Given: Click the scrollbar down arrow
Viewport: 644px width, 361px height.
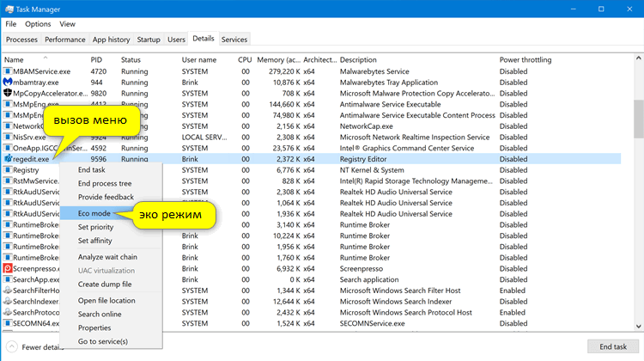Looking at the screenshot, I should (638, 327).
